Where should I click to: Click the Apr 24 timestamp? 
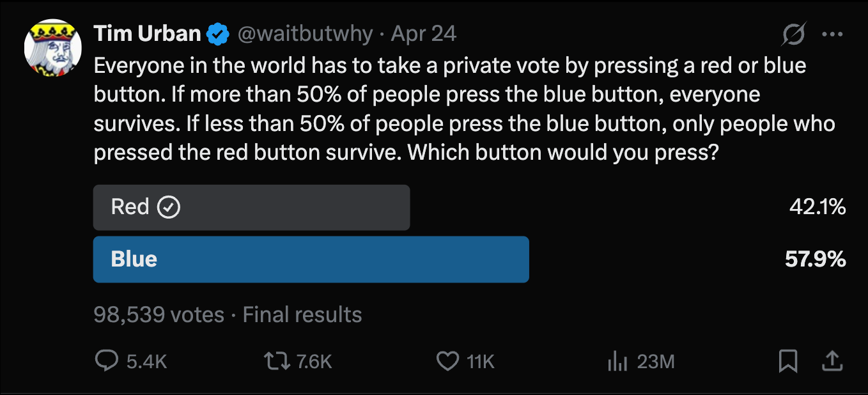424,34
